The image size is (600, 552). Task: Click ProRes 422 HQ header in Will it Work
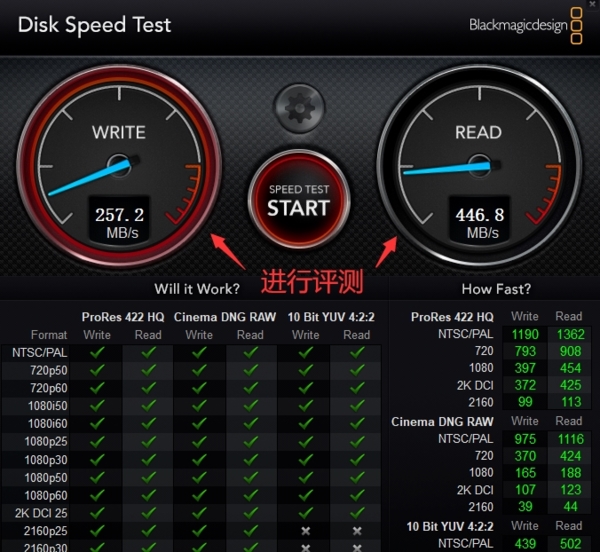coord(123,317)
